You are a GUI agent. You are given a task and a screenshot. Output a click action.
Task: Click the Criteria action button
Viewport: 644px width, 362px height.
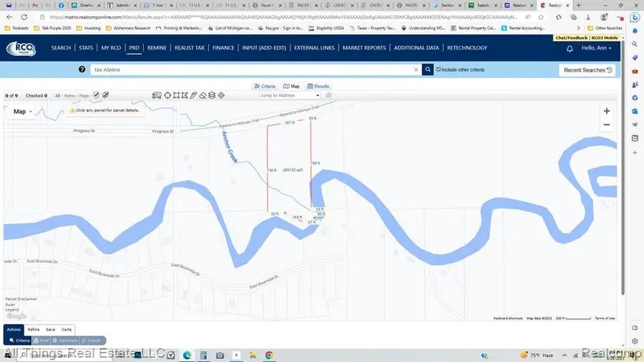click(18, 341)
